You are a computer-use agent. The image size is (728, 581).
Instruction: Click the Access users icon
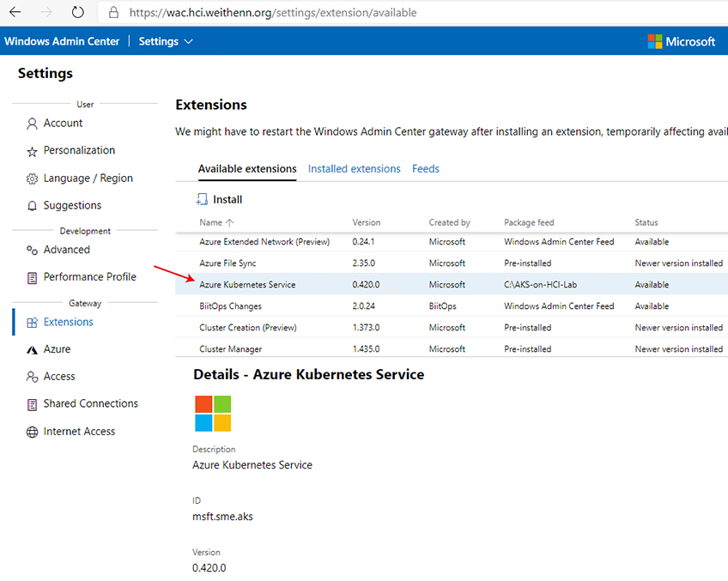coord(32,377)
